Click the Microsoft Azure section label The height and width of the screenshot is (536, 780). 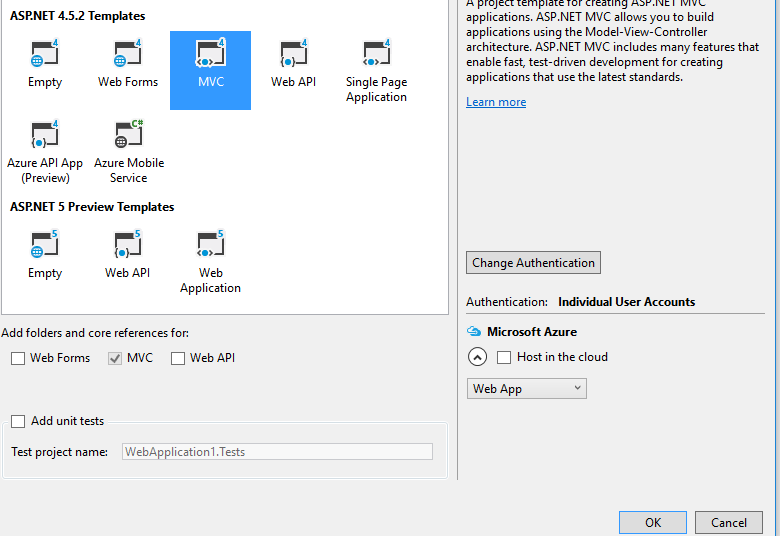point(532,331)
